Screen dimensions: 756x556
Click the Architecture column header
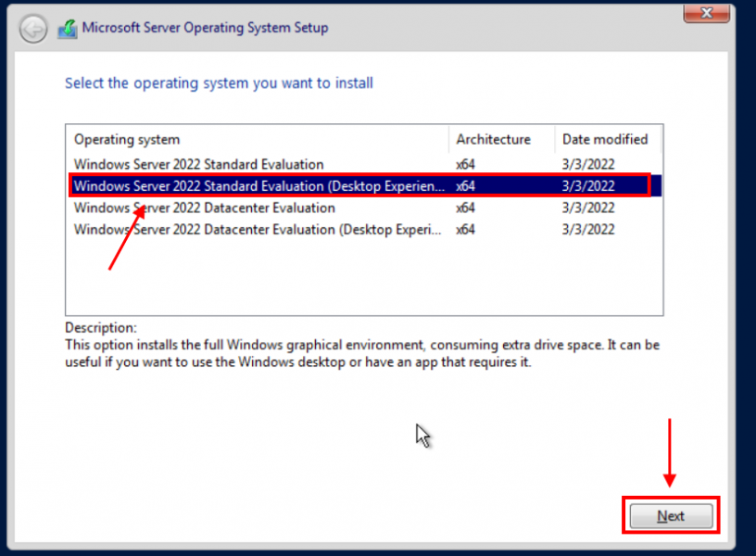pyautogui.click(x=502, y=139)
